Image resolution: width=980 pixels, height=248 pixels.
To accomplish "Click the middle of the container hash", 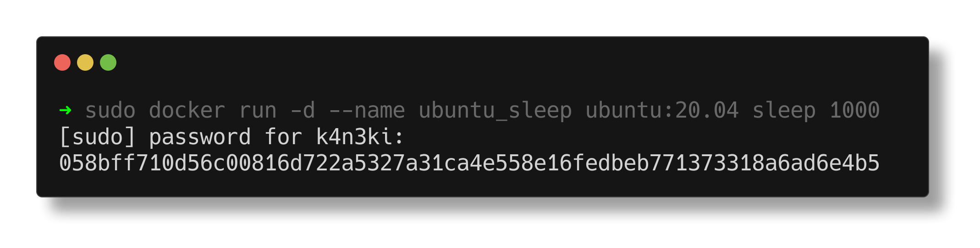I will coord(469,163).
